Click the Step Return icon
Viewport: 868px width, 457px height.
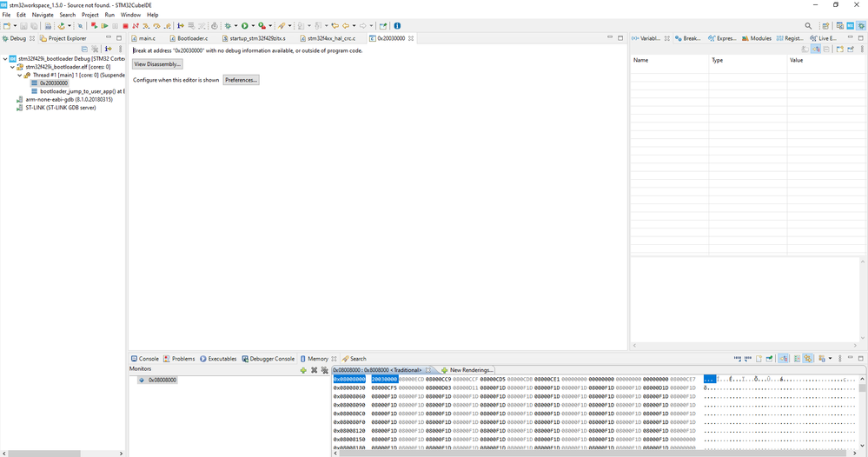tap(167, 26)
